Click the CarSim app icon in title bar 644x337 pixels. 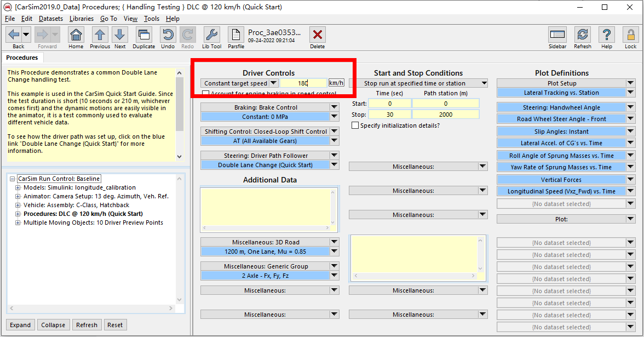click(x=8, y=7)
